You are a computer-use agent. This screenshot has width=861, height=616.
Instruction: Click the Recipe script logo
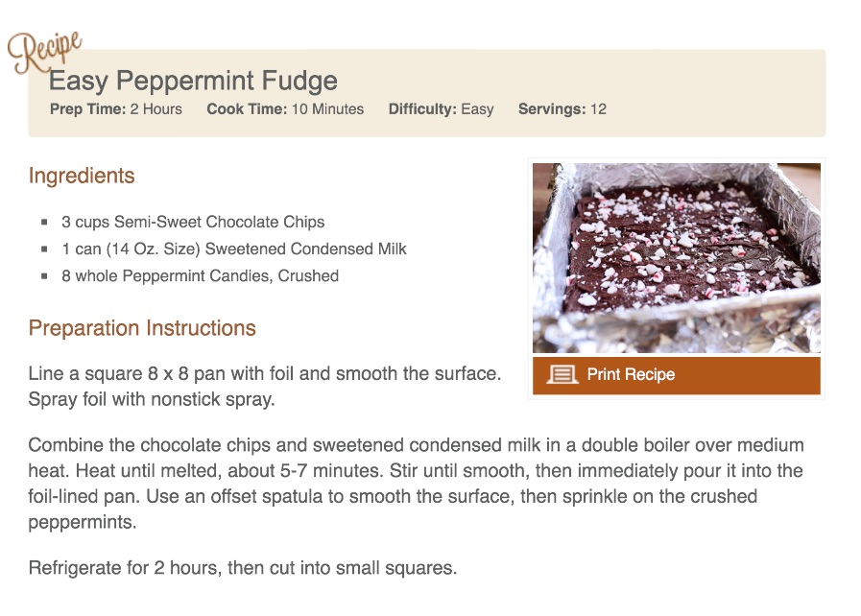[x=44, y=51]
